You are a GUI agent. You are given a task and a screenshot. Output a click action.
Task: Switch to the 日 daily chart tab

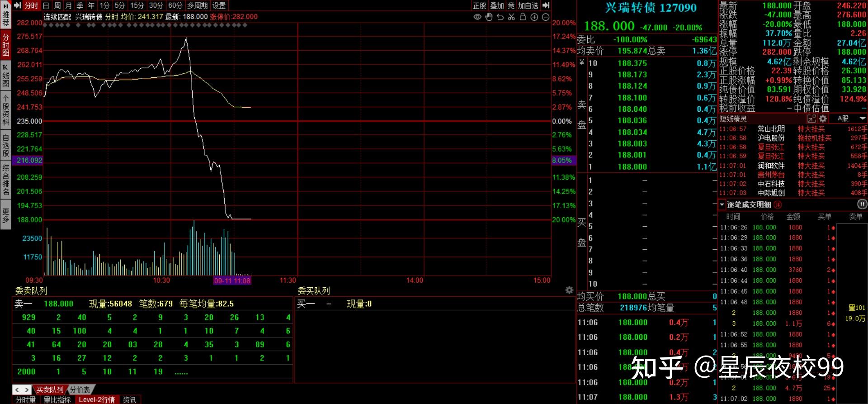tap(46, 5)
